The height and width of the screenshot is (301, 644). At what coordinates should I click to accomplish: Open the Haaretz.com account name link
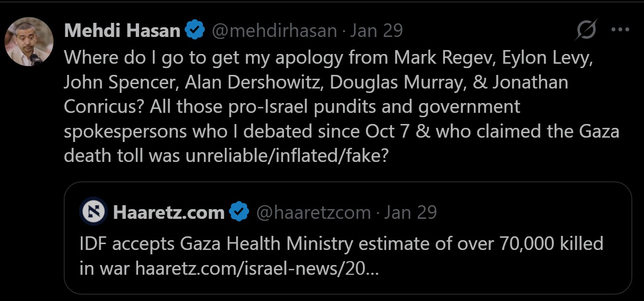tap(169, 212)
